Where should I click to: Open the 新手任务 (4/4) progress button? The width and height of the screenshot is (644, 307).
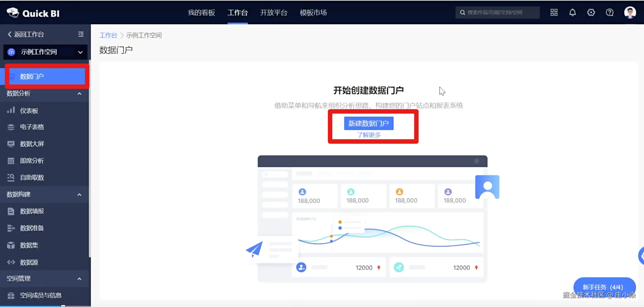tap(603, 287)
